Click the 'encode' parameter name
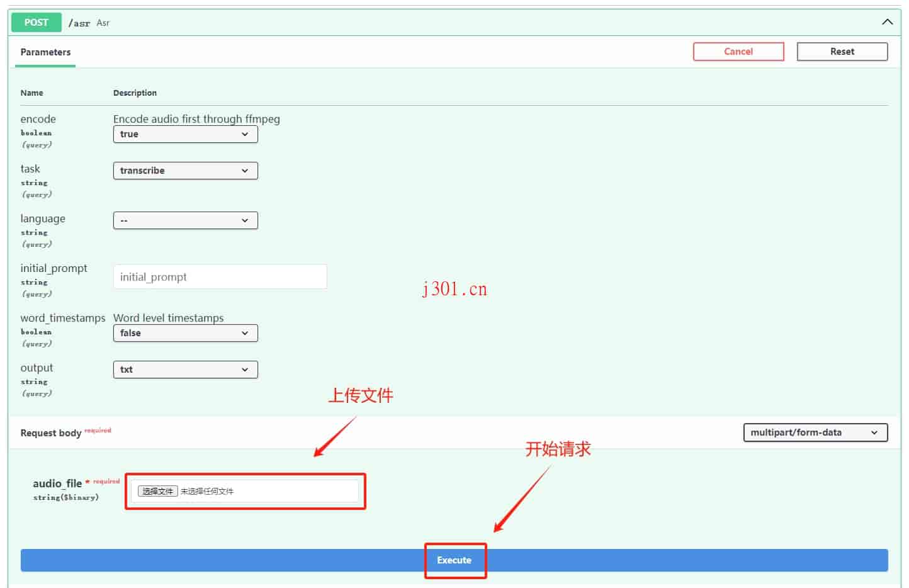The width and height of the screenshot is (909, 588). coord(38,119)
